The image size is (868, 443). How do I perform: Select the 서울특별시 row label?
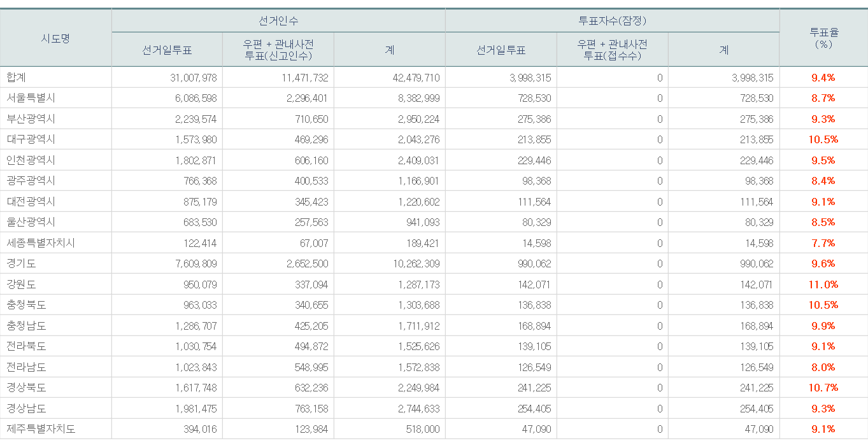tap(30, 98)
